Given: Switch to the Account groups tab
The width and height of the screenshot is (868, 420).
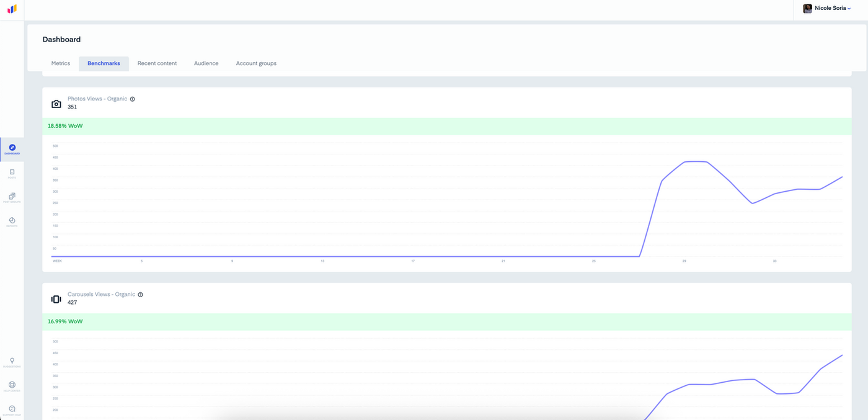Looking at the screenshot, I should [x=256, y=63].
